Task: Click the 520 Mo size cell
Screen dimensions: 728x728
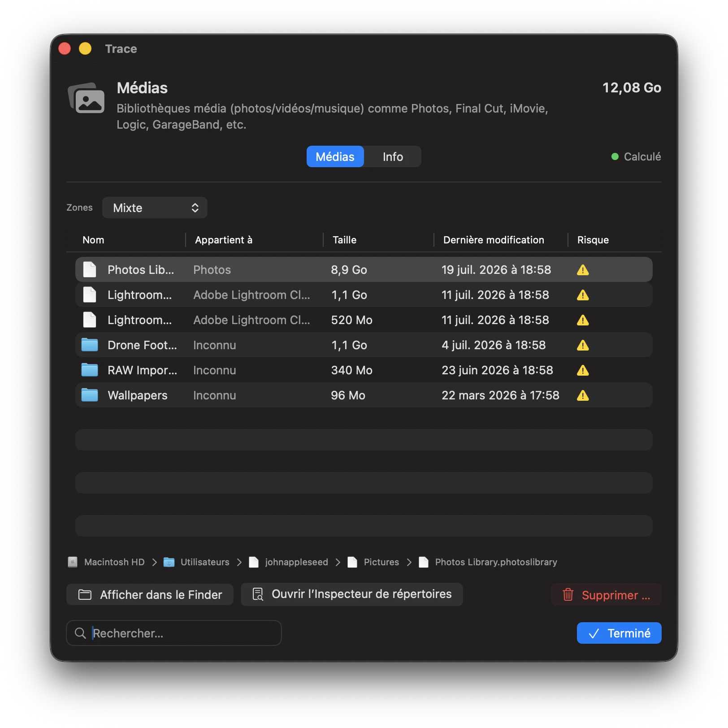Action: (351, 320)
